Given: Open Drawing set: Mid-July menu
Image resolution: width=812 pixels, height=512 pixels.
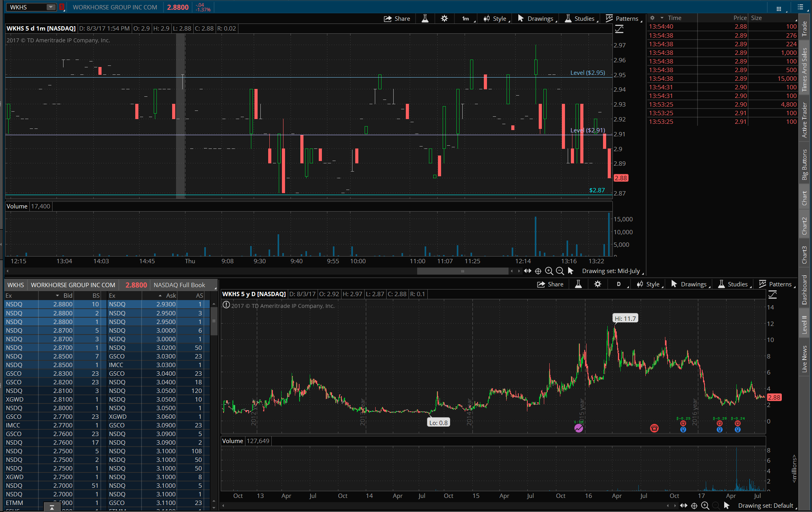Looking at the screenshot, I should pyautogui.click(x=611, y=271).
